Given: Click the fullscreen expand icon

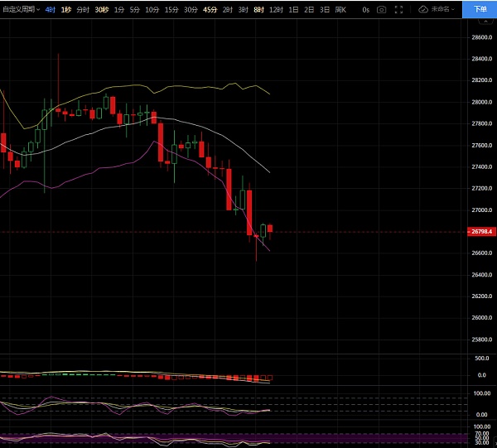Looking at the screenshot, I should point(400,9).
